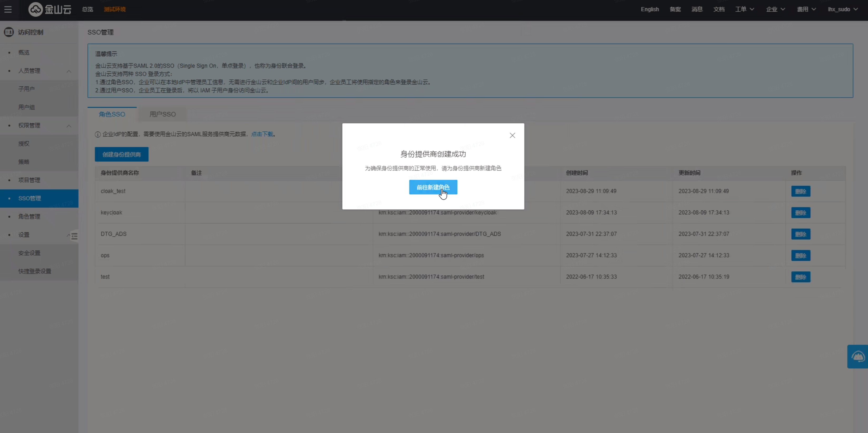Screen dimensions: 868x433
Task: Switch to the 用户SSO tab
Action: pos(162,114)
